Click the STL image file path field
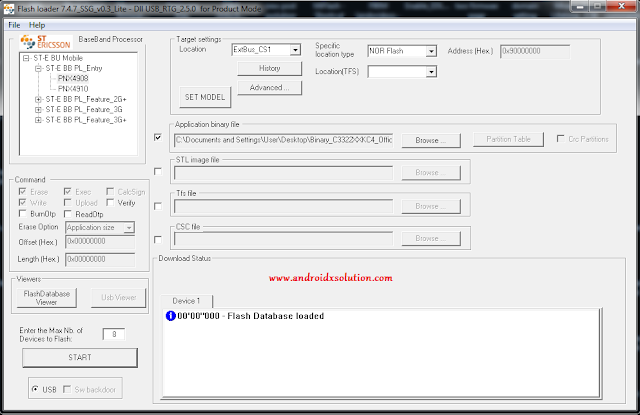This screenshot has height=415, width=640. click(x=283, y=173)
